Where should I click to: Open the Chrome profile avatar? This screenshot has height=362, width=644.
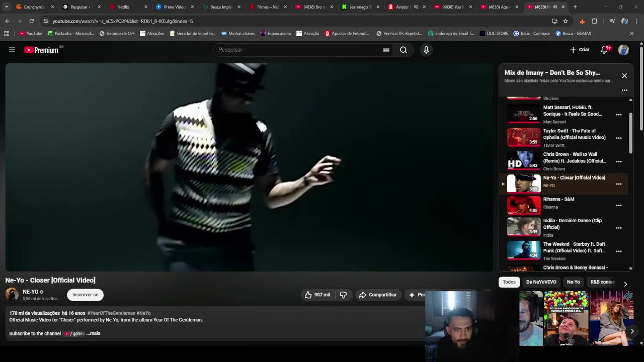point(624,21)
